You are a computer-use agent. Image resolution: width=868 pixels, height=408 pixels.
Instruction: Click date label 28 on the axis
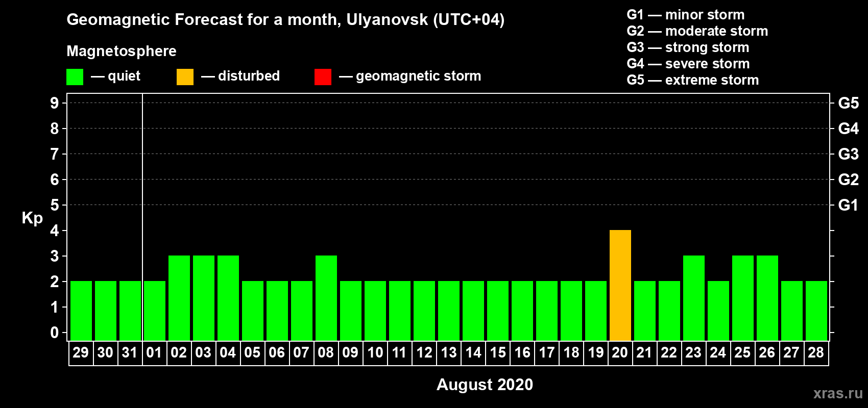click(816, 353)
